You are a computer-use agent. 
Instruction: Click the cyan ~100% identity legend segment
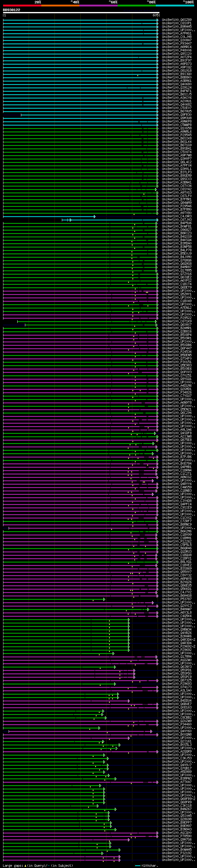point(175,6)
